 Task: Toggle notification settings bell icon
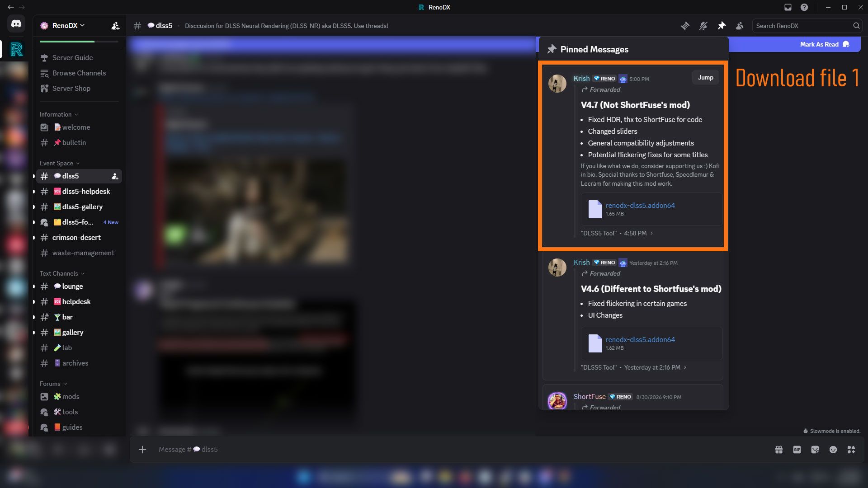click(703, 26)
